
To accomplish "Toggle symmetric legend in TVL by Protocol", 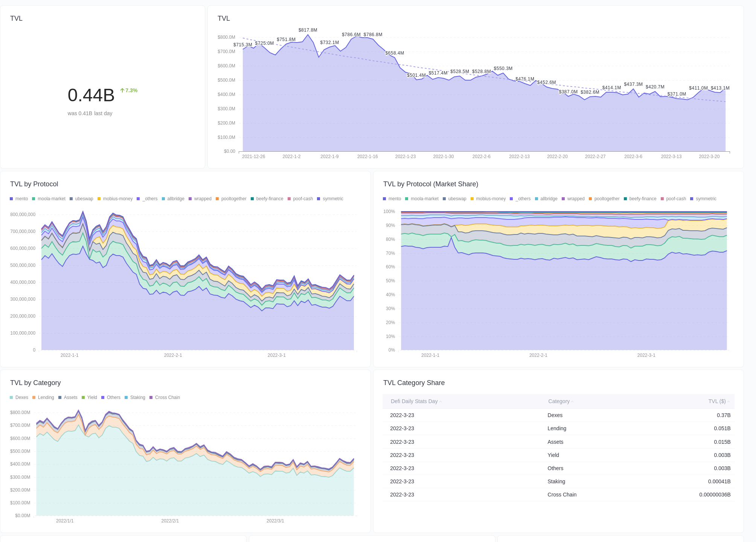I will [330, 199].
